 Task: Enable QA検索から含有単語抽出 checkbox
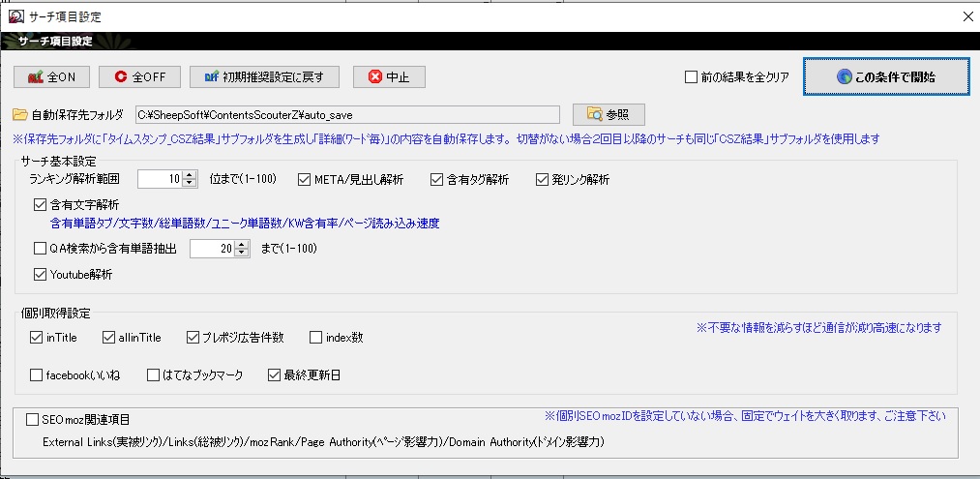(x=40, y=249)
